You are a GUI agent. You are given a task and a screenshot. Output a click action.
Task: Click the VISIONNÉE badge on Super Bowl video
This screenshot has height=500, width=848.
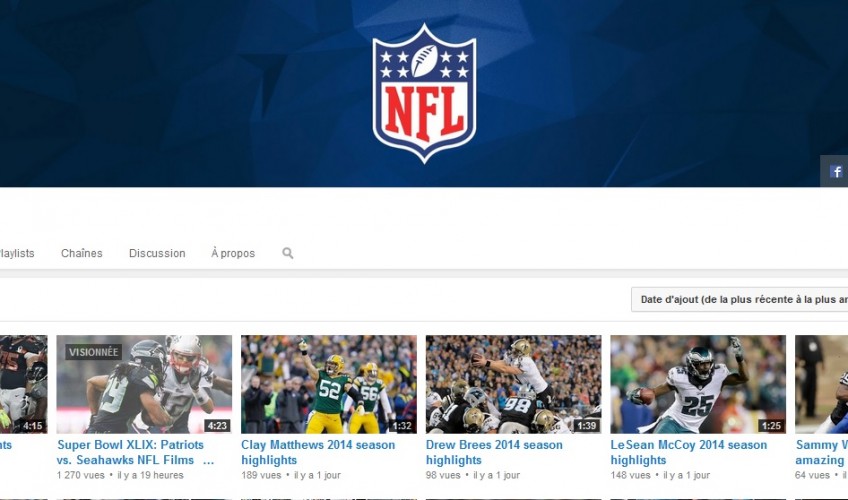point(94,352)
